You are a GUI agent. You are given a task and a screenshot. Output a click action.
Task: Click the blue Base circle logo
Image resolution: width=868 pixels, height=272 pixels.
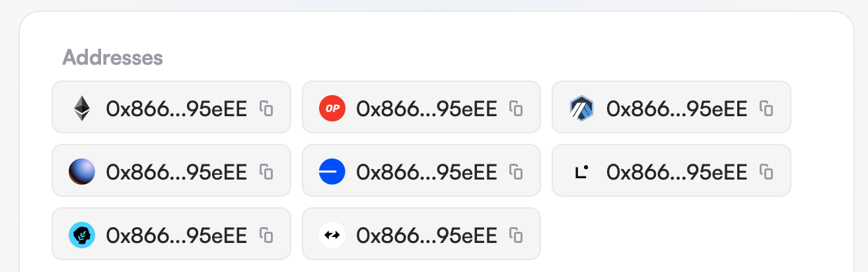click(332, 172)
